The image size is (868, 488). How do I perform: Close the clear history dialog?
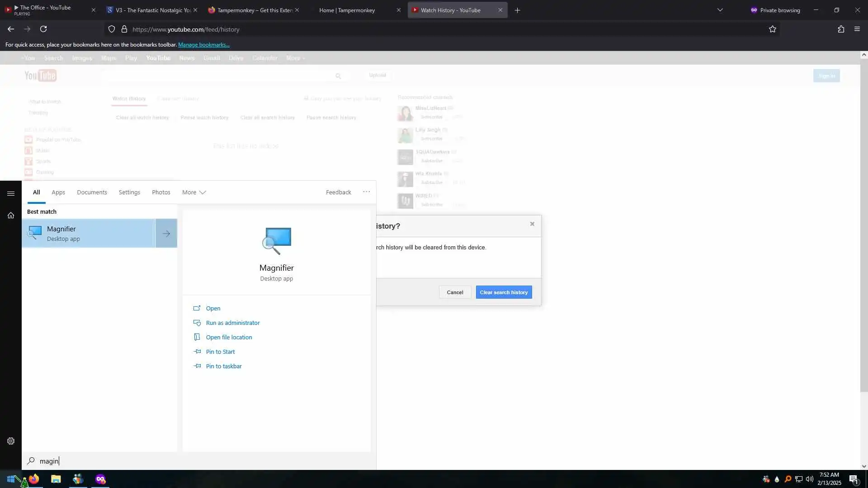click(532, 224)
